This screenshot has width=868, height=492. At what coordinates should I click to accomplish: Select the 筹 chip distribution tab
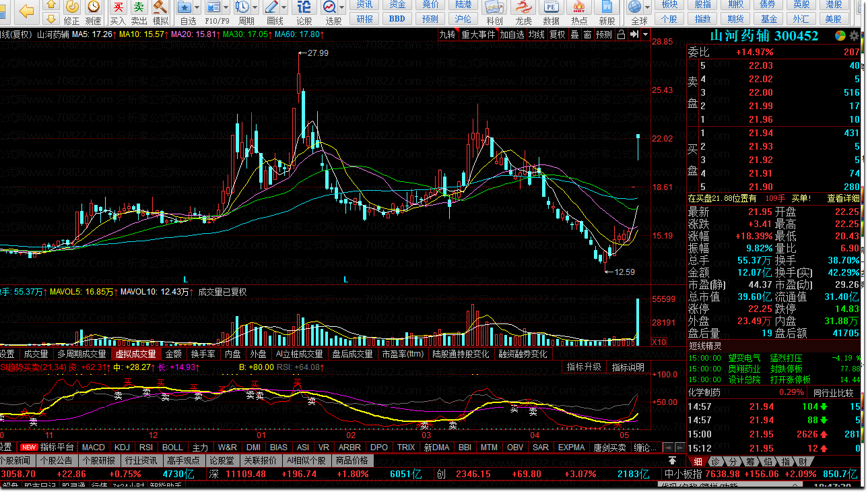749,462
